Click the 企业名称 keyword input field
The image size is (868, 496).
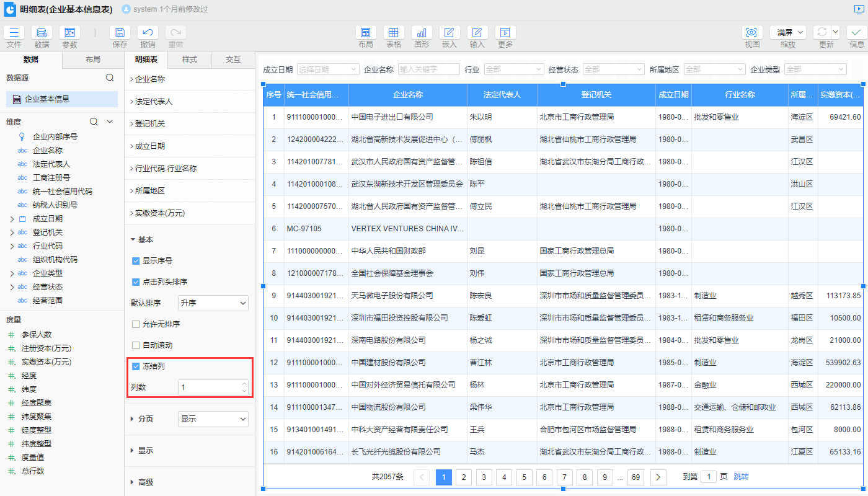click(428, 69)
